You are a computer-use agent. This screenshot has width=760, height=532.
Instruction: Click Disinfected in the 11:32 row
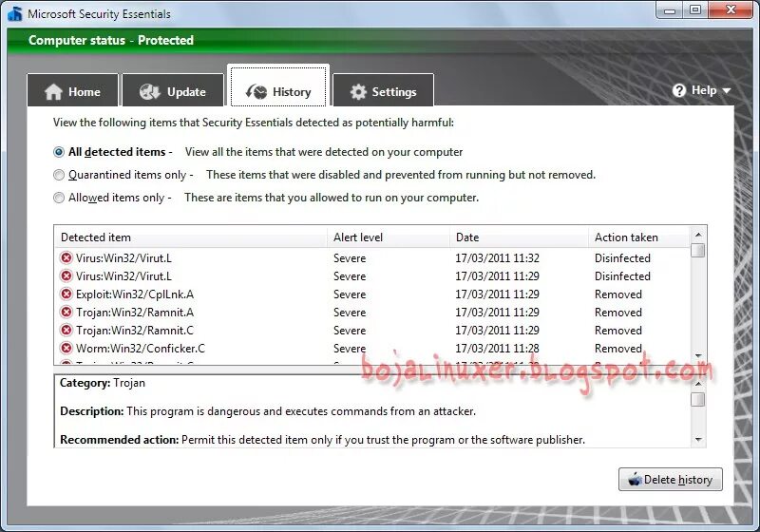622,257
